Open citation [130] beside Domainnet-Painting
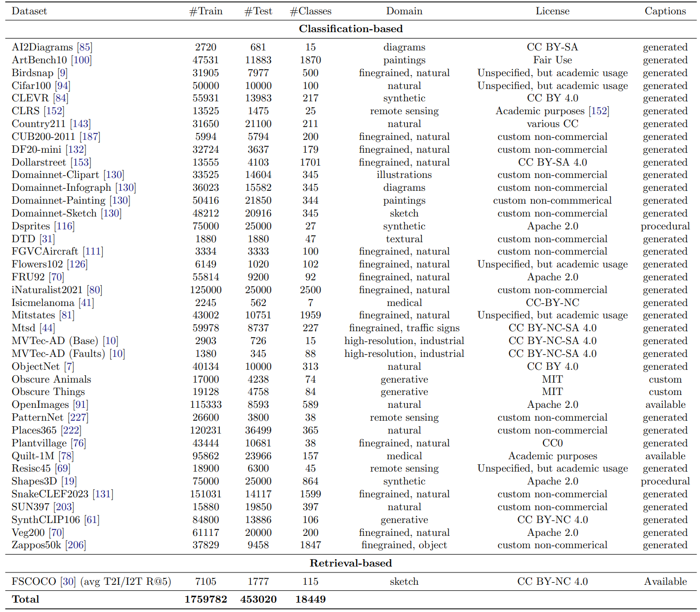Screen dimensions: 700x612 point(120,200)
